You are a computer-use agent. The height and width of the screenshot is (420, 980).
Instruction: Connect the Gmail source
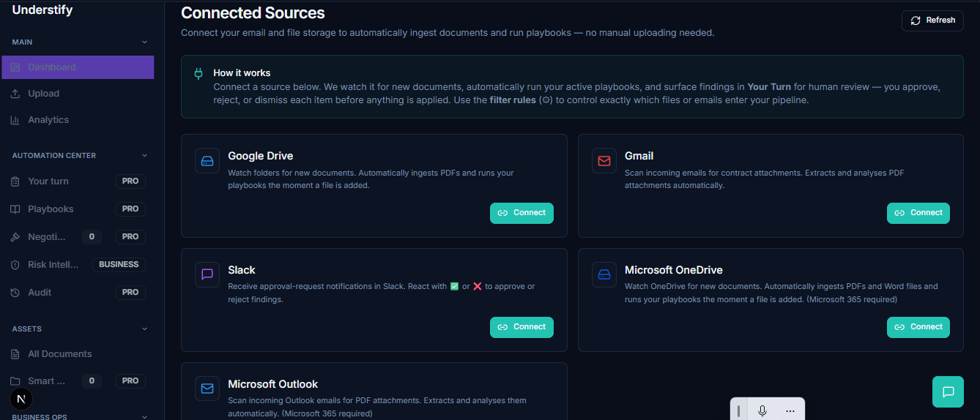918,213
